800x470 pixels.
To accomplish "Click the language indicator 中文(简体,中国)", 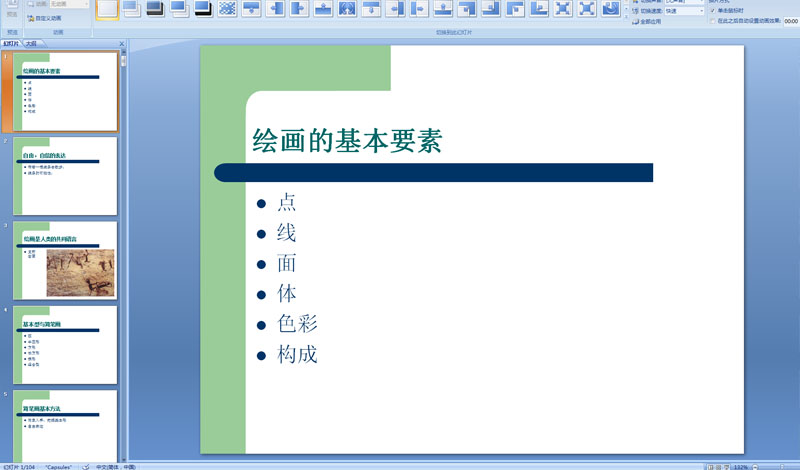I will 116,467.
